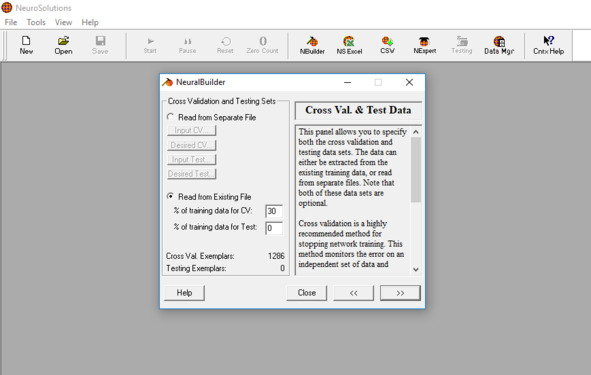The image size is (591, 375).
Task: Click the Testing Exemplars label
Action: (x=196, y=268)
